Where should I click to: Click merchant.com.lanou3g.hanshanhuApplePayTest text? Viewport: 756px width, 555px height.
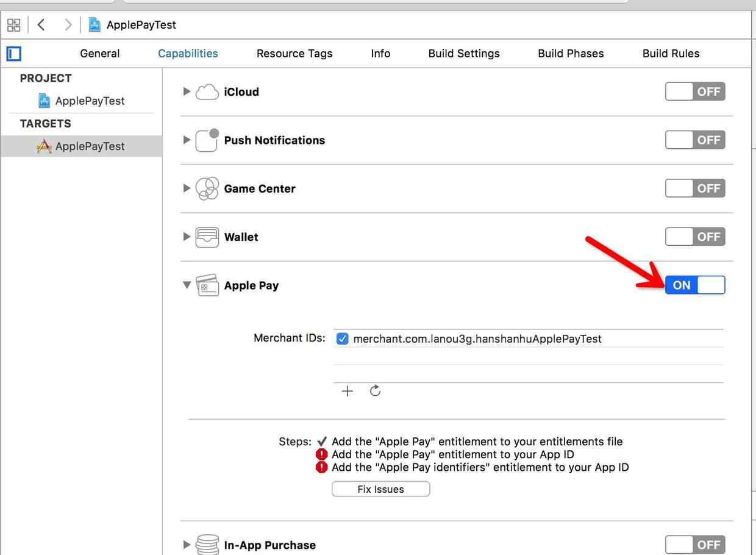[x=477, y=338]
